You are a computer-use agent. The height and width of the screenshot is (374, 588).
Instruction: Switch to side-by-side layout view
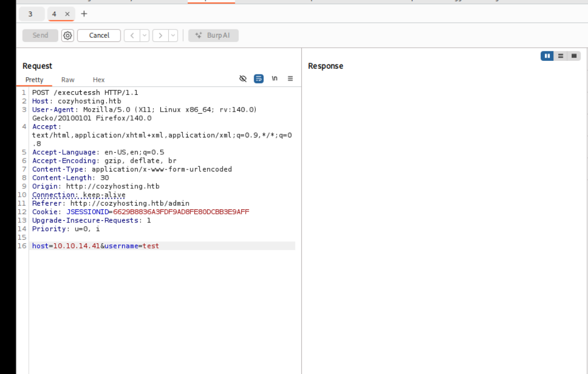pyautogui.click(x=547, y=56)
